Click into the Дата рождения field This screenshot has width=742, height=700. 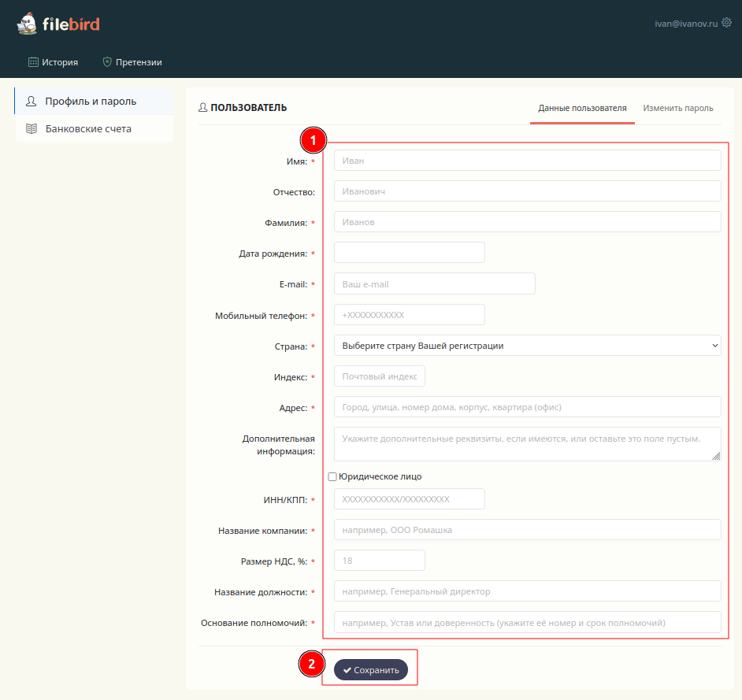pyautogui.click(x=409, y=253)
